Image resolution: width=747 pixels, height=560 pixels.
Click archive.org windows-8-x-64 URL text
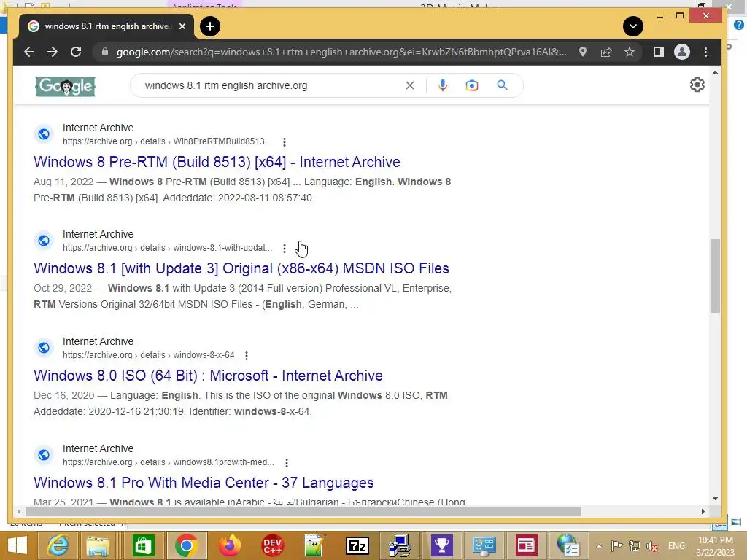tap(149, 355)
